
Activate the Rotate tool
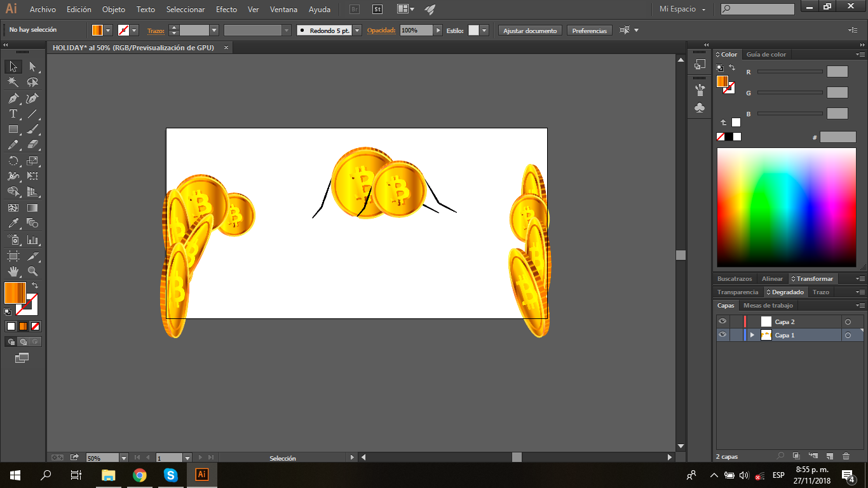pyautogui.click(x=13, y=161)
